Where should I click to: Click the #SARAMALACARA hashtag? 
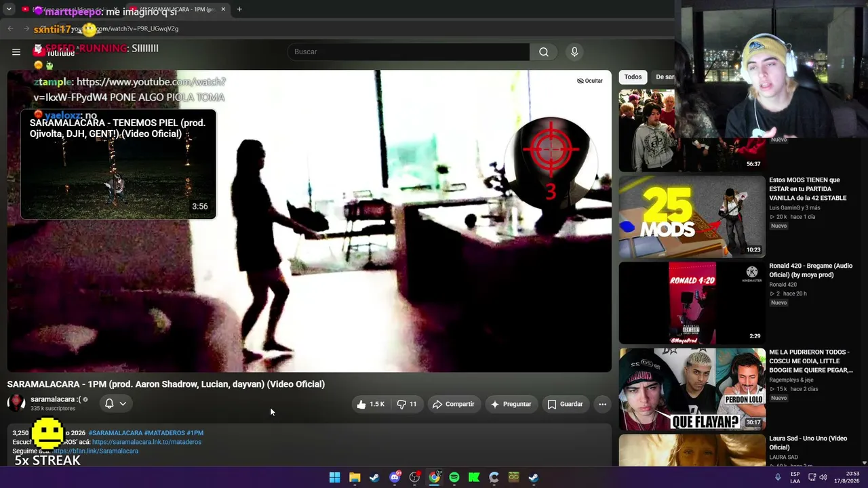click(x=116, y=432)
